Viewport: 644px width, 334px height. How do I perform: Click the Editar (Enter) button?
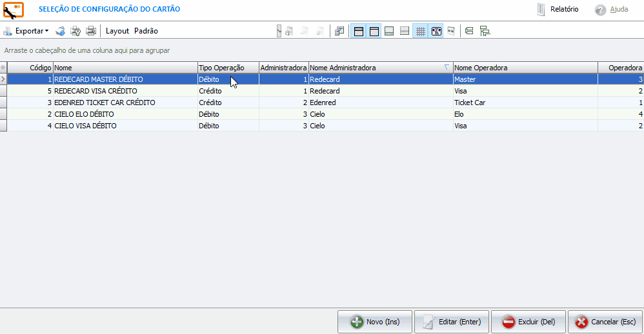click(x=451, y=322)
